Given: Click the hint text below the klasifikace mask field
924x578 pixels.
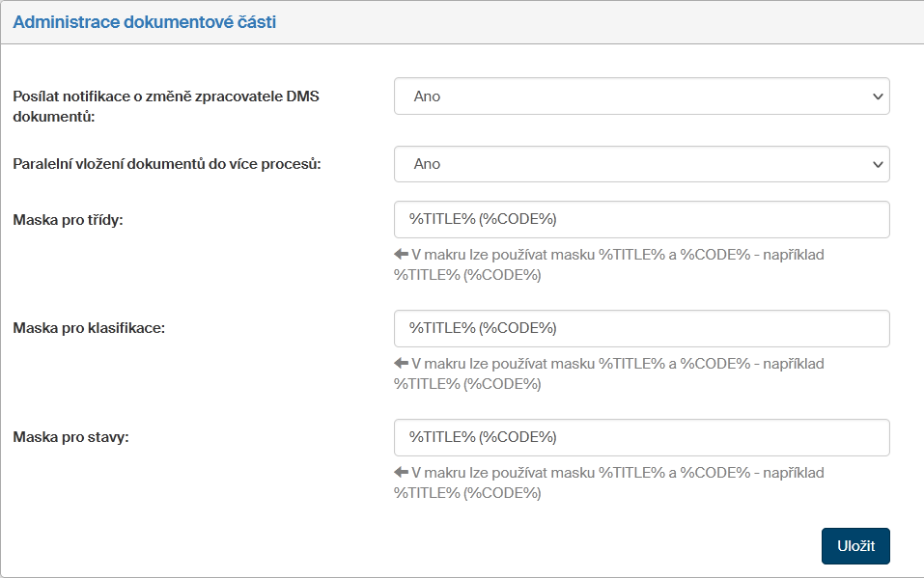Looking at the screenshot, I should tap(618, 374).
